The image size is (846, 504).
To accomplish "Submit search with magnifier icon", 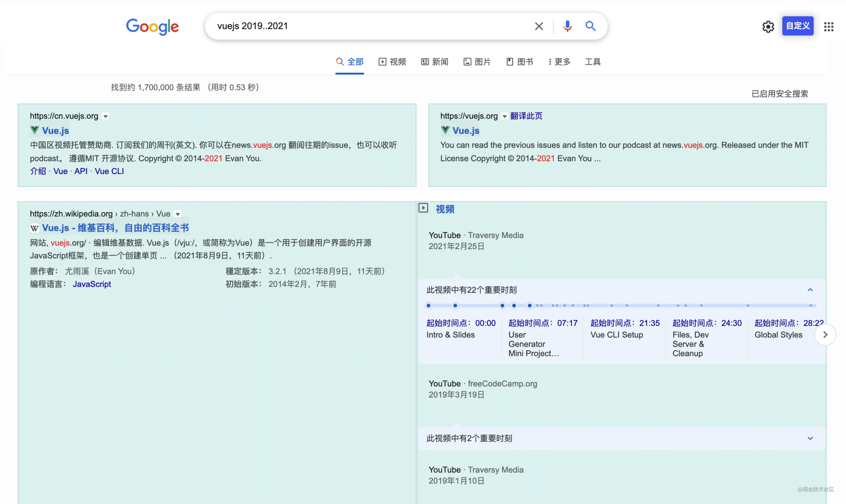I will (x=590, y=26).
